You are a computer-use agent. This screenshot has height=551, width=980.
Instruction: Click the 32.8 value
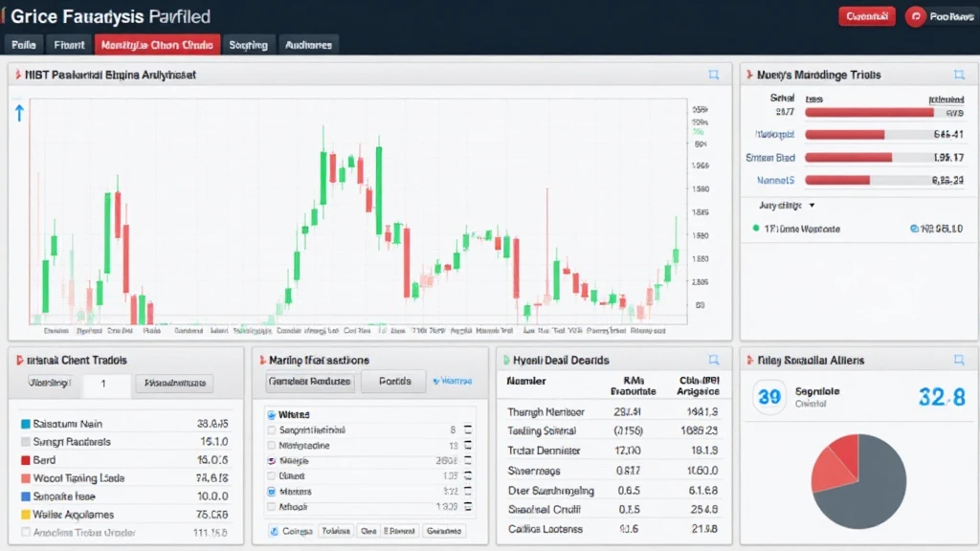pyautogui.click(x=942, y=397)
